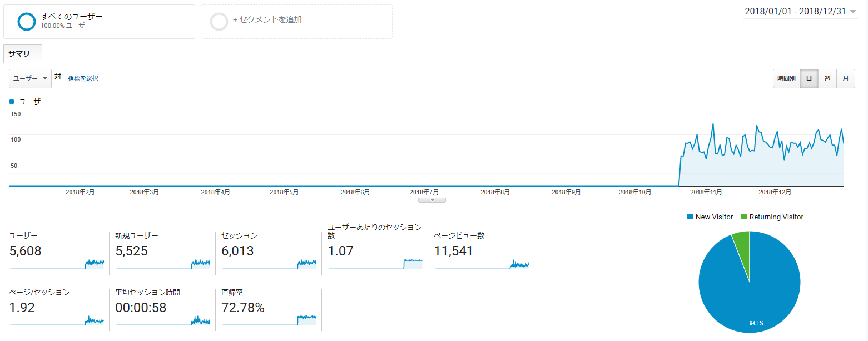Open the date range dropdown
This screenshot has height=341, width=868.
coord(800,12)
